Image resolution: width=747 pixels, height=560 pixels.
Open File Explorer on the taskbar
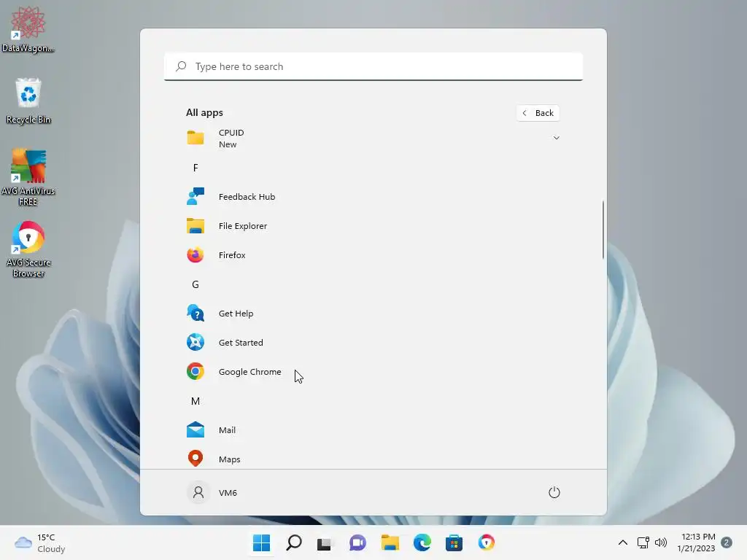pos(390,542)
